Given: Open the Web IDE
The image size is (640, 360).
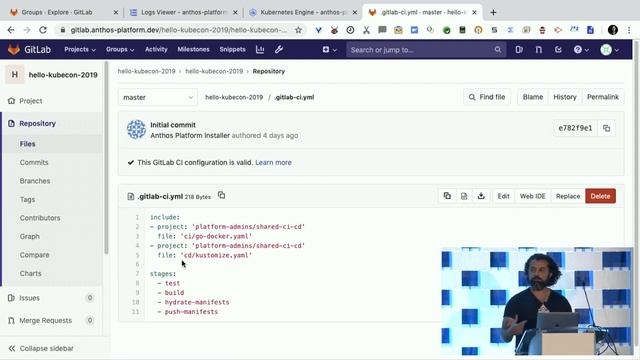Looking at the screenshot, I should [x=532, y=196].
